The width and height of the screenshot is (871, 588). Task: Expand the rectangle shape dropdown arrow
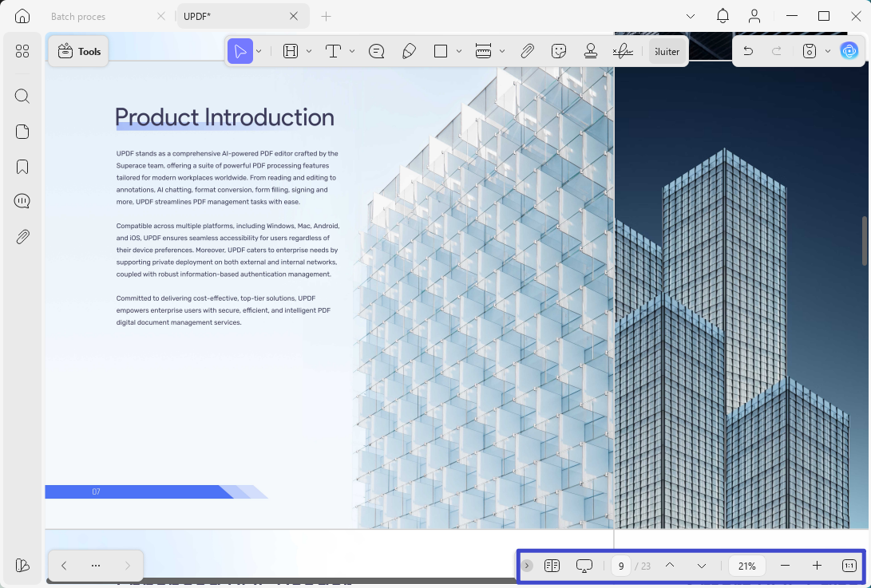tap(459, 52)
